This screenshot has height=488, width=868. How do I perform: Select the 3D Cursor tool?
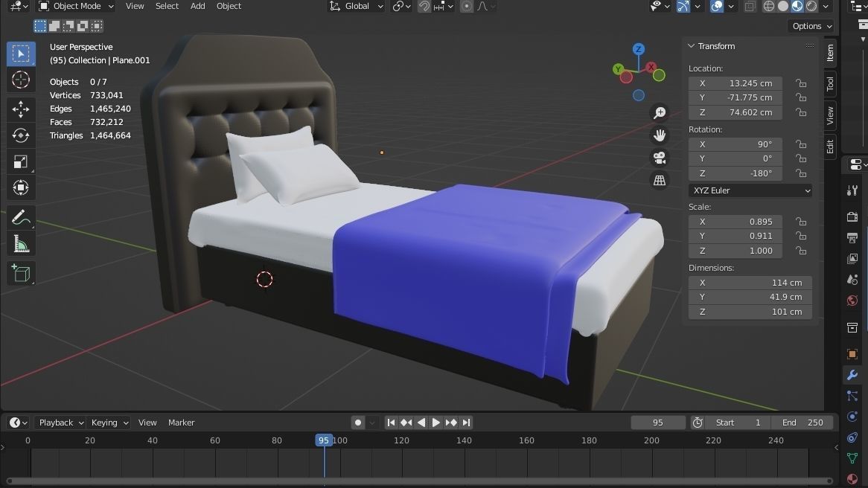(x=21, y=80)
